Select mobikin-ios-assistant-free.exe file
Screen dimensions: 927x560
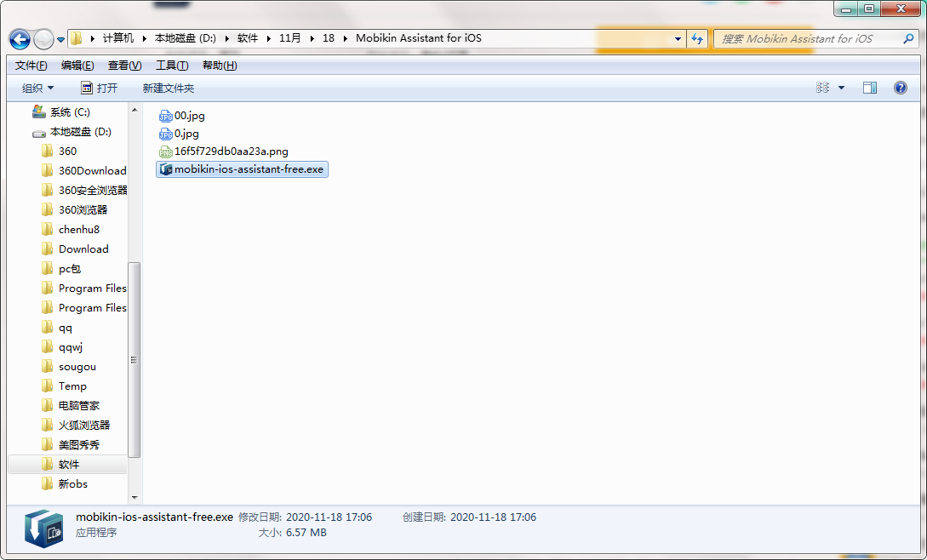242,169
